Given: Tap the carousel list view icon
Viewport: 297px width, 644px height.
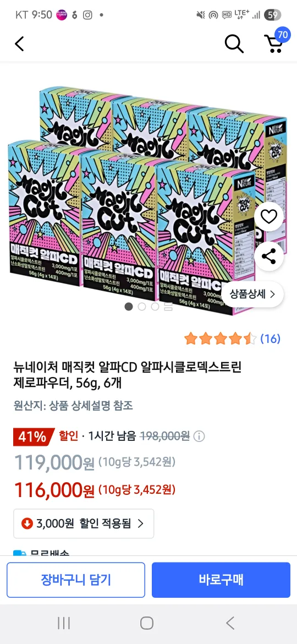Looking at the screenshot, I should point(168,307).
